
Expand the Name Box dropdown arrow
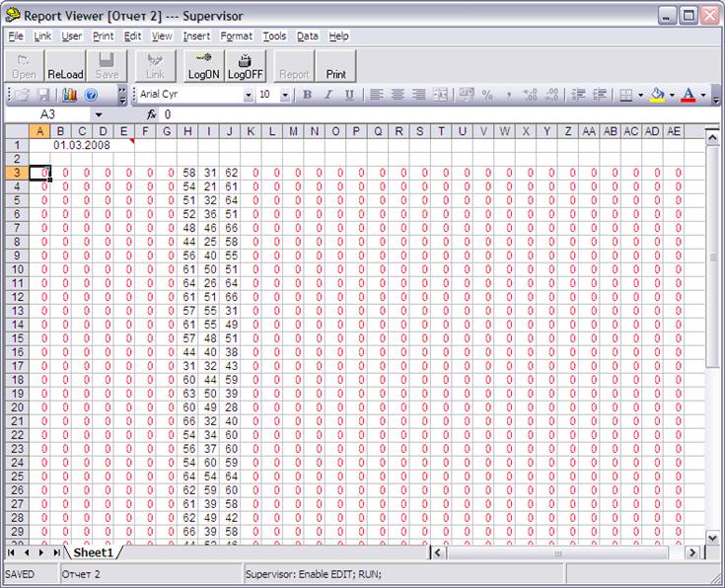click(98, 115)
